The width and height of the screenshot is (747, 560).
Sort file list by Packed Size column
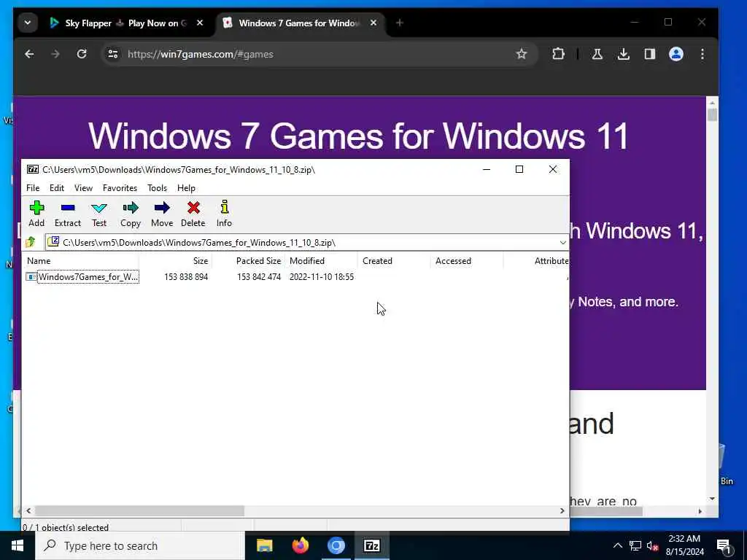pyautogui.click(x=248, y=261)
